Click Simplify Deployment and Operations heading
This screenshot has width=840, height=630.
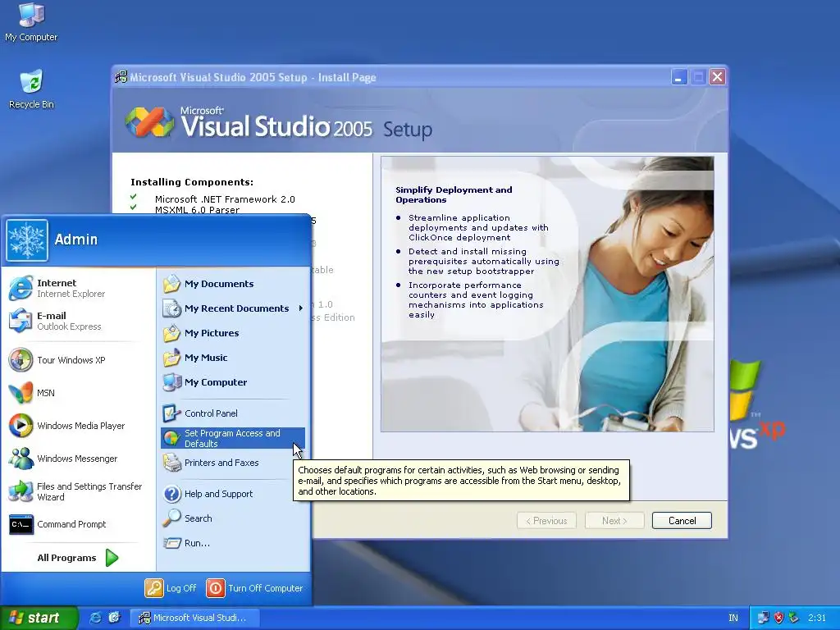tap(454, 194)
